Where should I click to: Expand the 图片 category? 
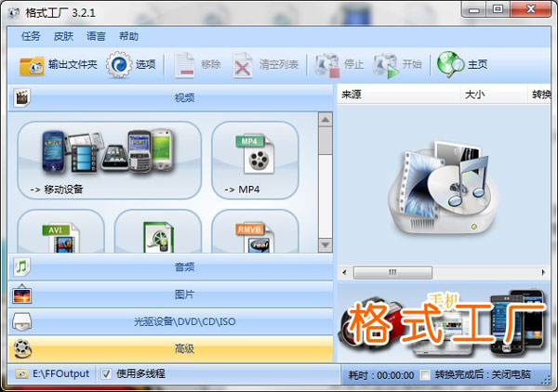click(171, 294)
